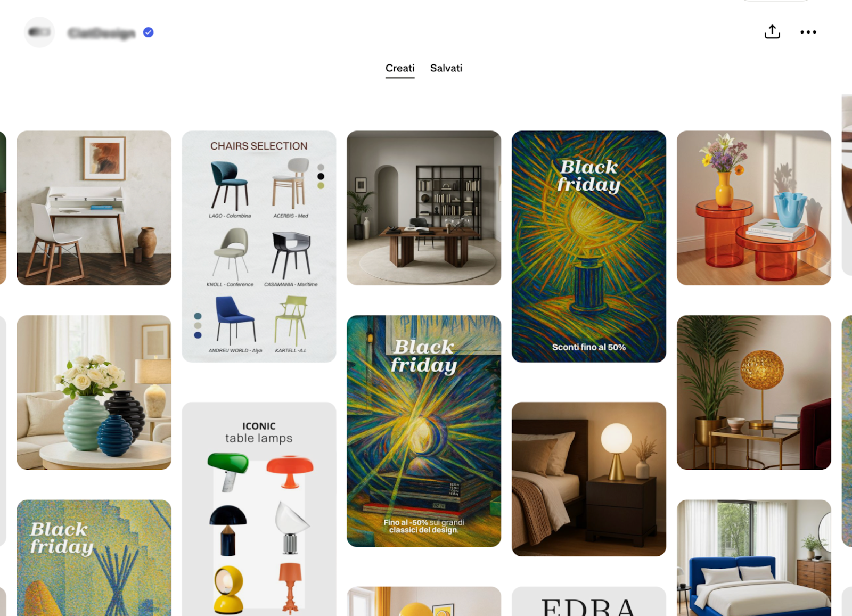Switch to the Salvati tab
Viewport: 852px width, 616px height.
coord(446,68)
